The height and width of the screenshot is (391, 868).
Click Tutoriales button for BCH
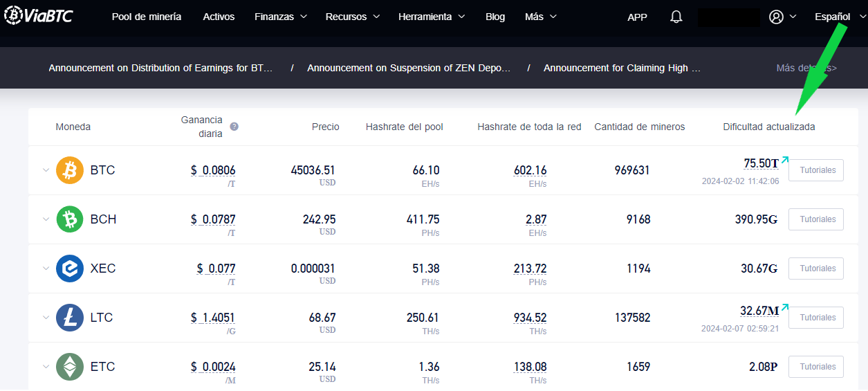coord(816,219)
